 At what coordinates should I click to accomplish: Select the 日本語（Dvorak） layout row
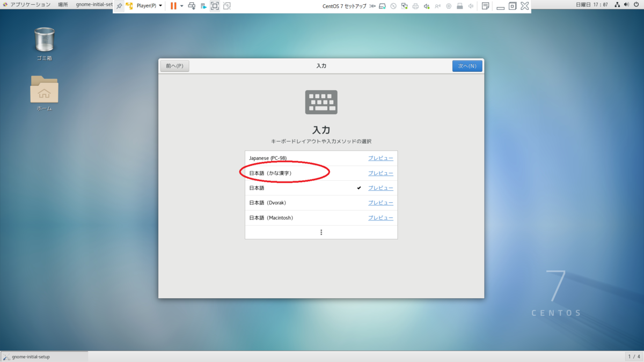click(x=321, y=203)
